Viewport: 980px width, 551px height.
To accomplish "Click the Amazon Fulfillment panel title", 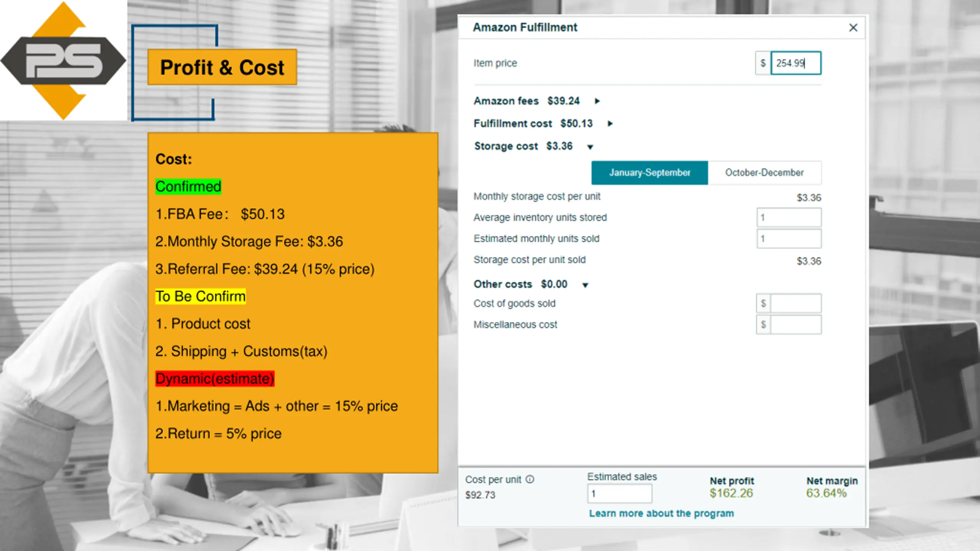I will (525, 28).
